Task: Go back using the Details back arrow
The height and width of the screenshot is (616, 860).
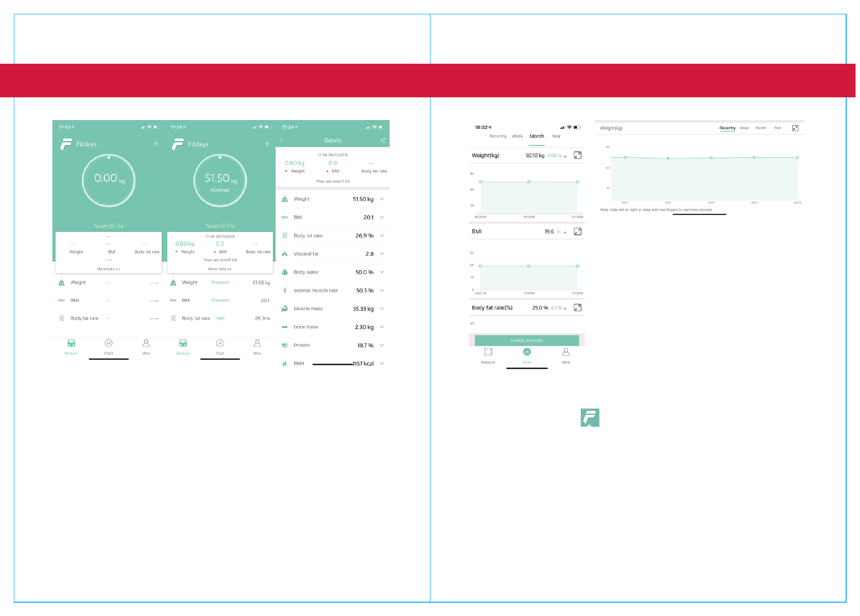Action: pos(282,141)
